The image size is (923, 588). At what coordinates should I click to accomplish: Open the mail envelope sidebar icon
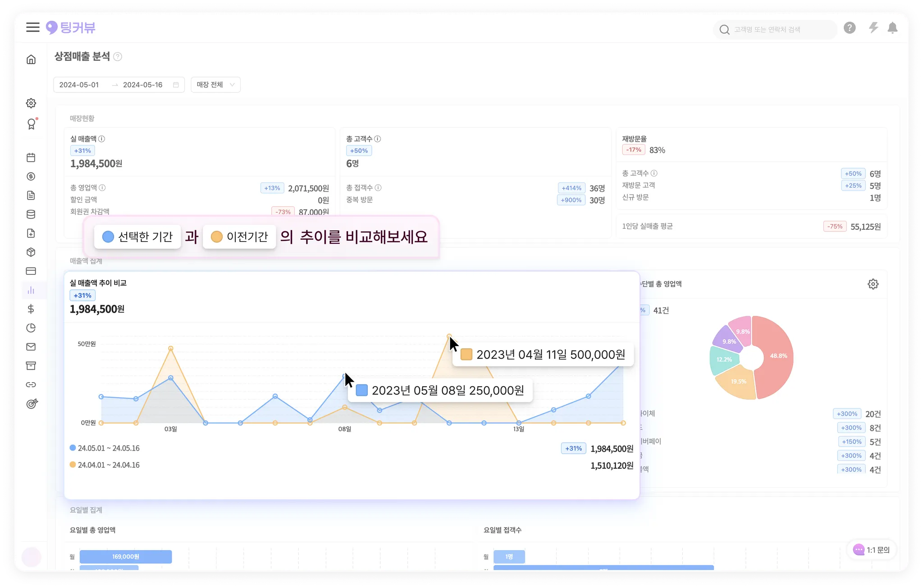point(31,347)
